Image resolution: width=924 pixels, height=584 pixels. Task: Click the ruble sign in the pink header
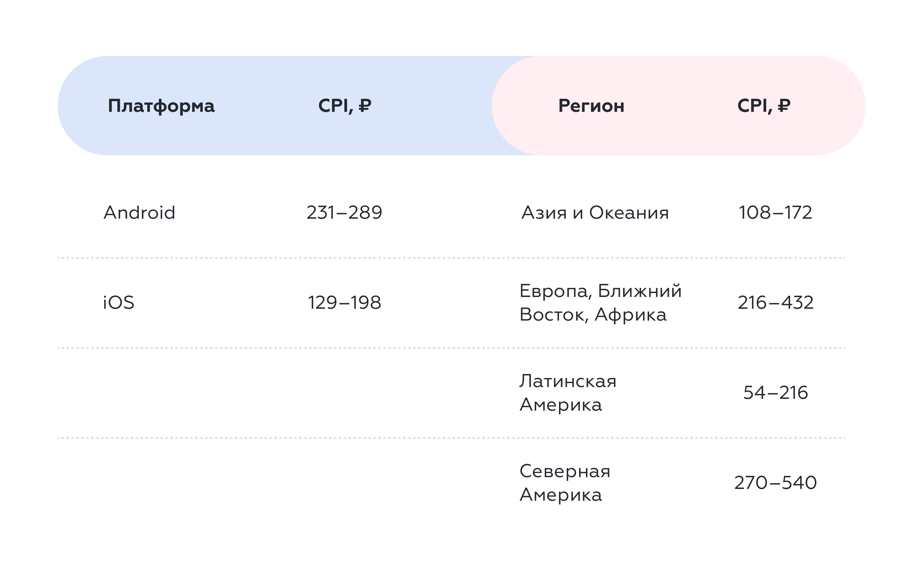(784, 106)
